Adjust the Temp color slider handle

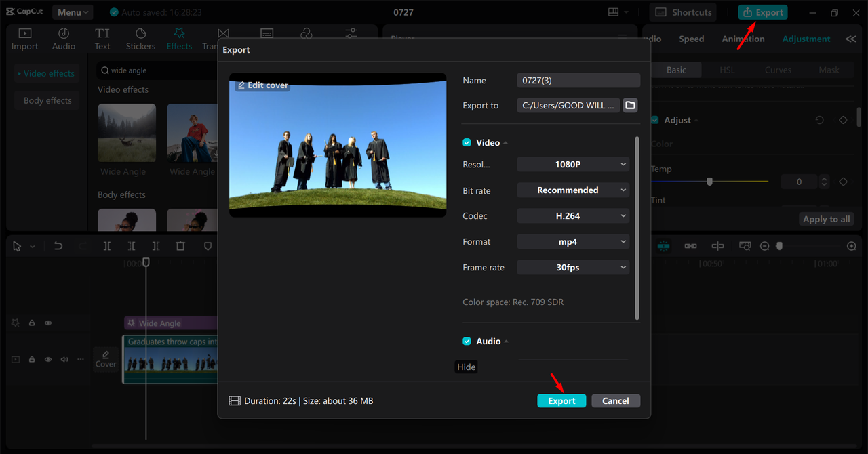(x=709, y=182)
